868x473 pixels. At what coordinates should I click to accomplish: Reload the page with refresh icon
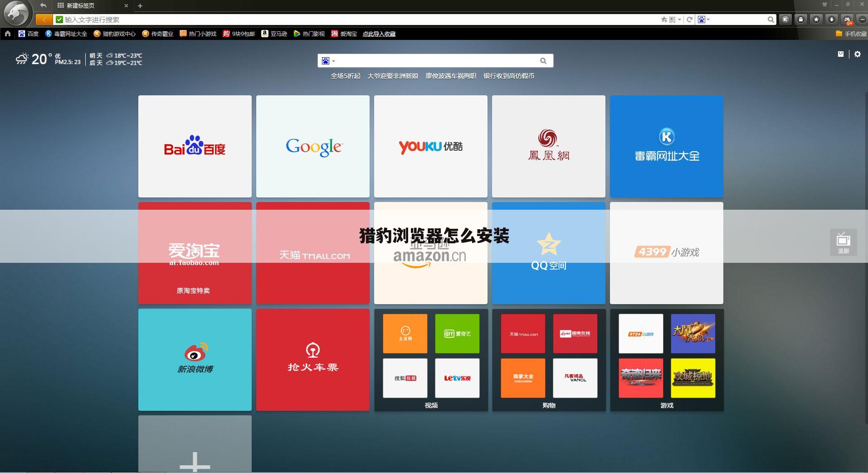click(x=689, y=20)
